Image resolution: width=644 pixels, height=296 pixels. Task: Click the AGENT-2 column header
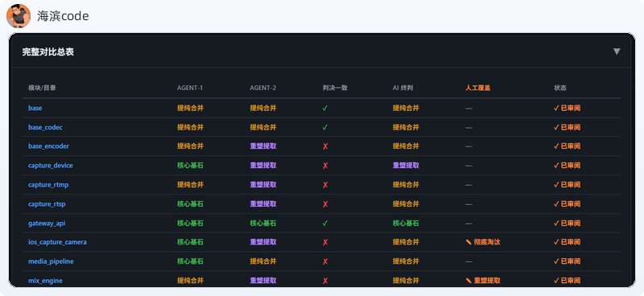[x=263, y=88]
